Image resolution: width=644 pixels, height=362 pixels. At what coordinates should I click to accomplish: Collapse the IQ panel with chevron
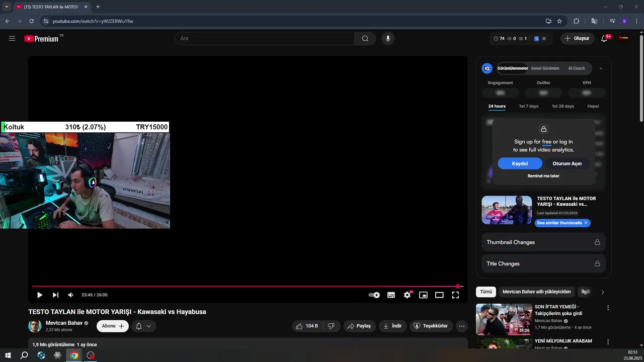point(601,68)
